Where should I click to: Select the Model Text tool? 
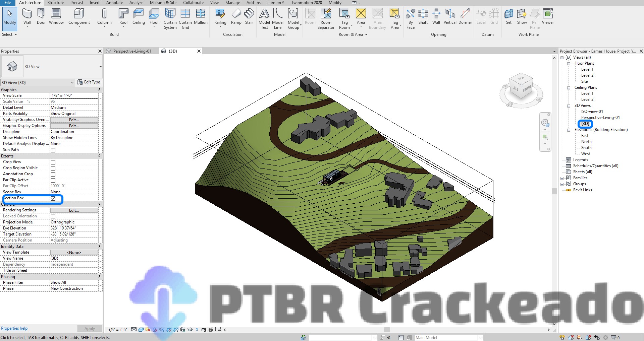point(264,19)
